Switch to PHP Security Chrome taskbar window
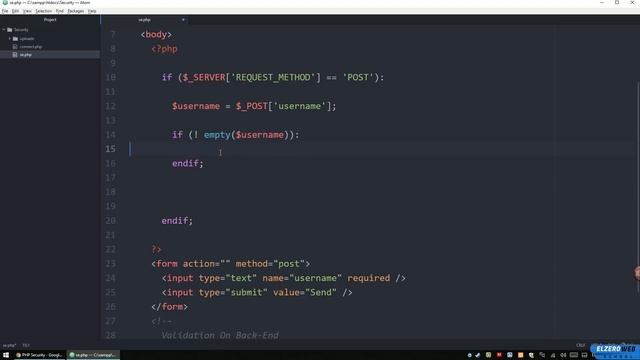Viewport: 640px width, 360px height. 39,355
